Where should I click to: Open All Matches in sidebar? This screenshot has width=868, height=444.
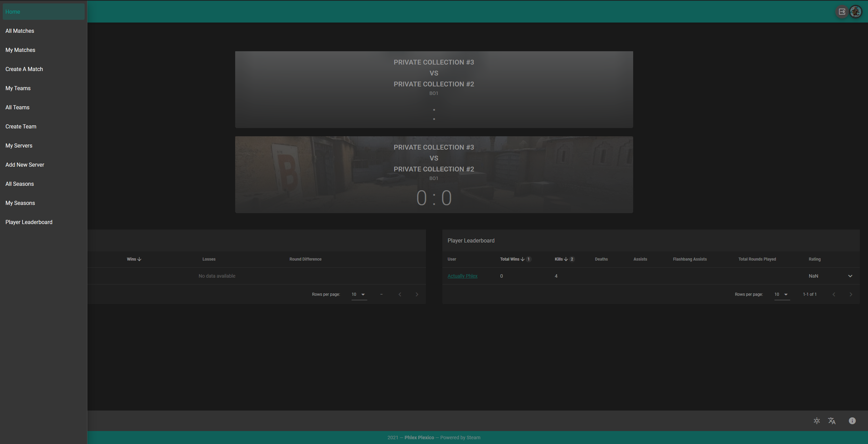click(20, 31)
